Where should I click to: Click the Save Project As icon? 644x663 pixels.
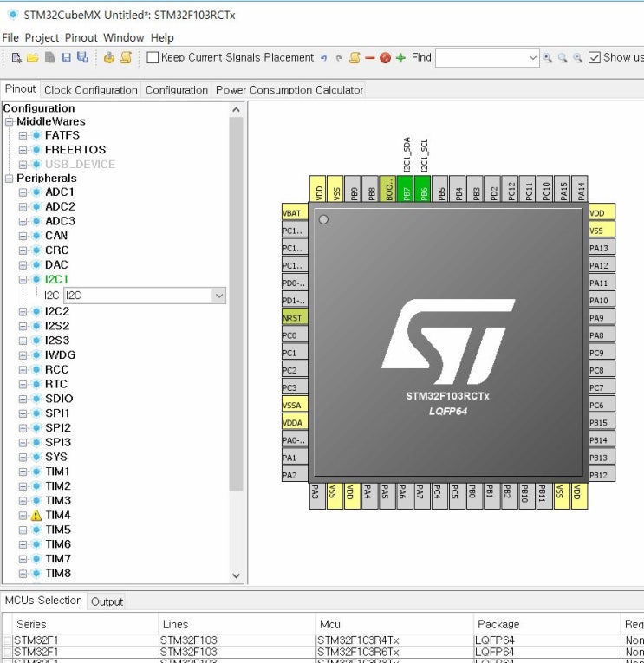82,57
